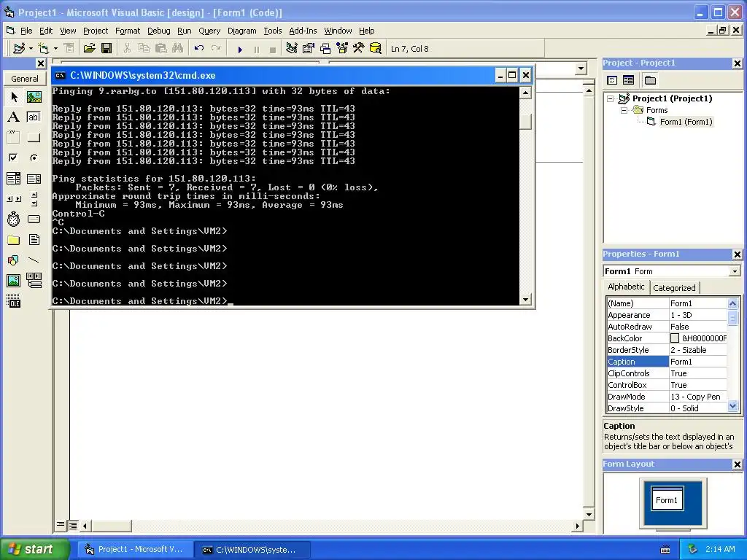Select the BorderStyle property row
747x560 pixels.
(x=667, y=350)
